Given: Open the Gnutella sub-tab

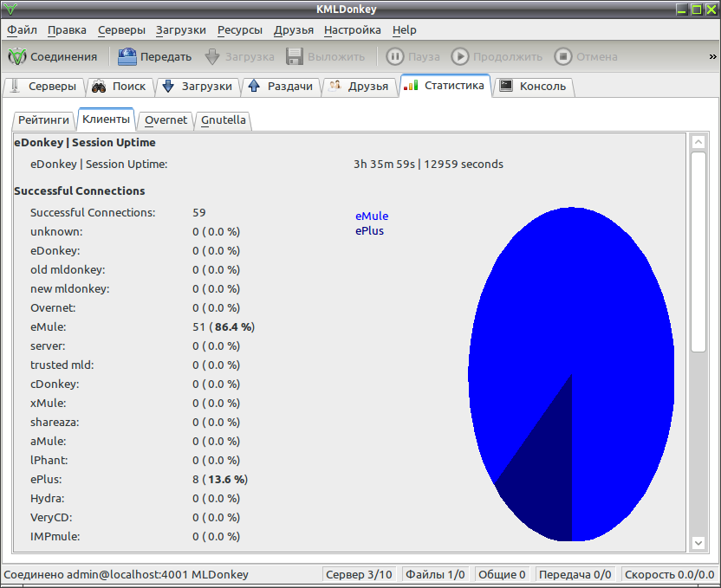Looking at the screenshot, I should 223,120.
